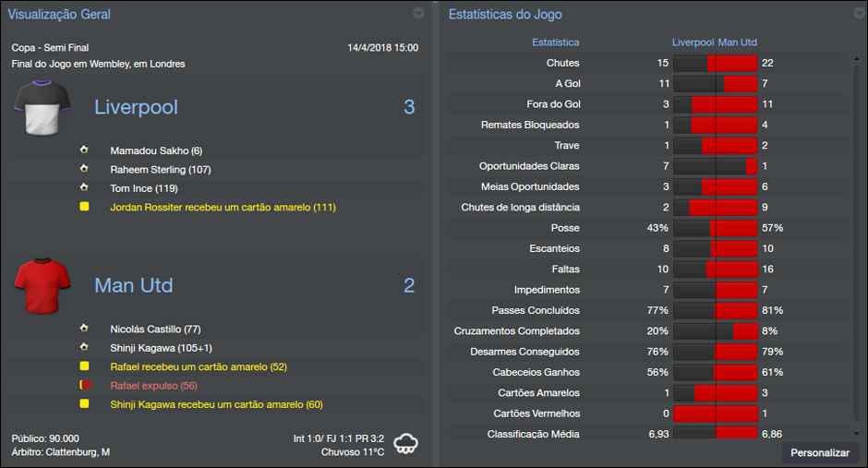Screen dimensions: 868x468
Task: Open the Estatísticas do Jogo panel dropdown arrow
Action: pyautogui.click(x=855, y=14)
